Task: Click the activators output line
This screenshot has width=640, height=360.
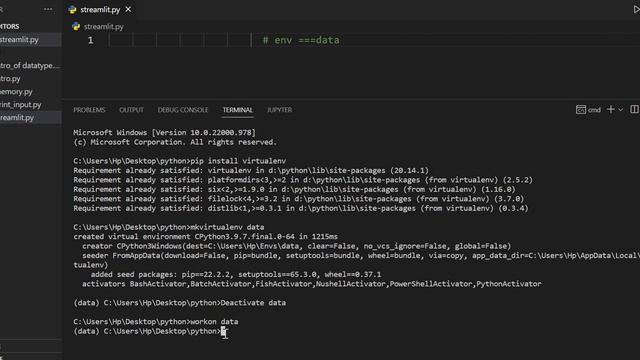Action: click(x=312, y=284)
